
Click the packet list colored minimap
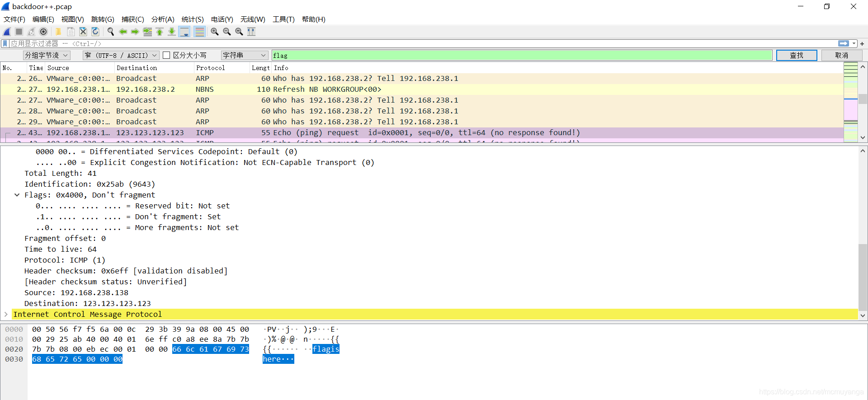(x=851, y=102)
